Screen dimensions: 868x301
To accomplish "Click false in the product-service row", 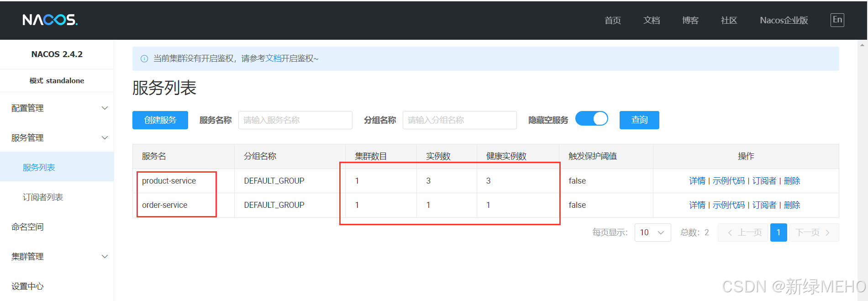I will (x=577, y=181).
